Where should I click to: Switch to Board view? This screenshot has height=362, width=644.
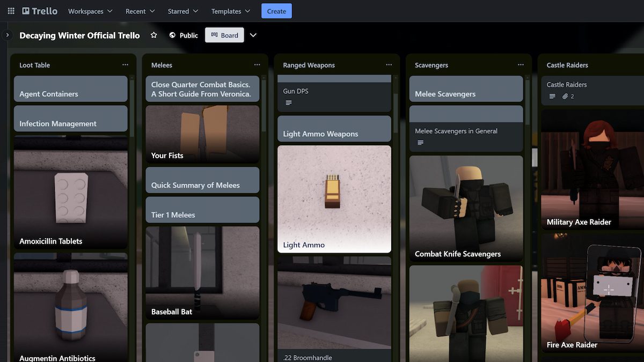coord(224,35)
